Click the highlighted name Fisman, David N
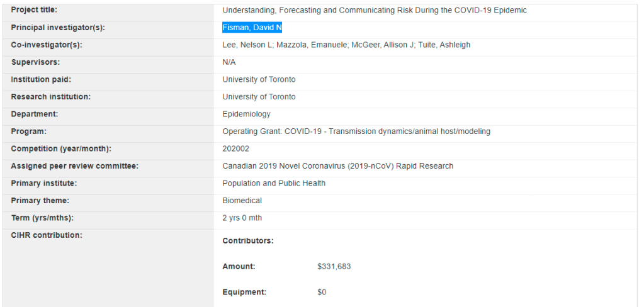The width and height of the screenshot is (644, 307). (252, 28)
